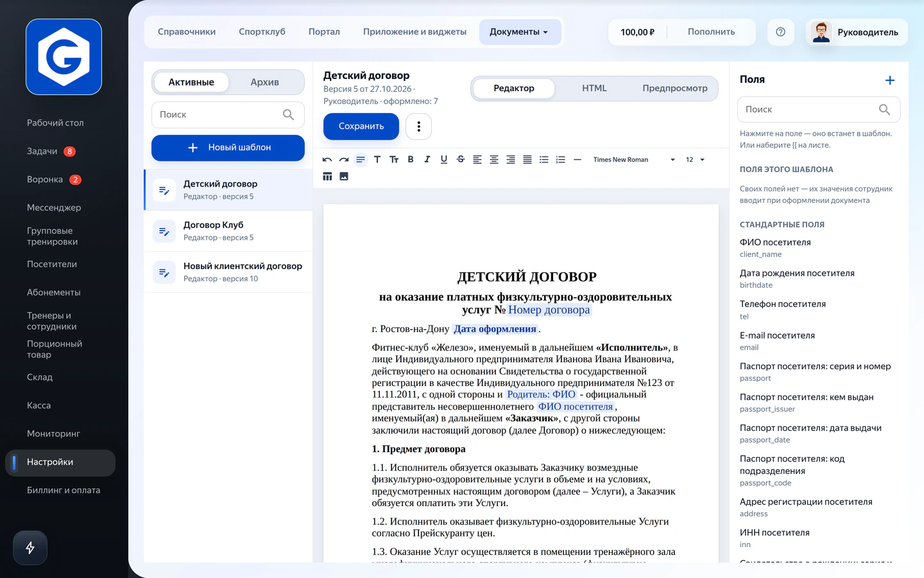This screenshot has width=924, height=578.
Task: Insert a horizontal line
Action: coord(577,160)
